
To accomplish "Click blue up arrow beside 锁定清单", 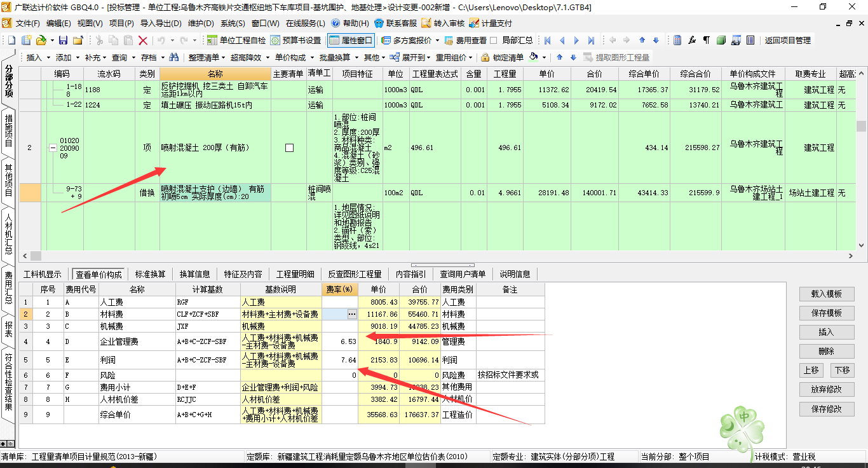I will coord(560,57).
